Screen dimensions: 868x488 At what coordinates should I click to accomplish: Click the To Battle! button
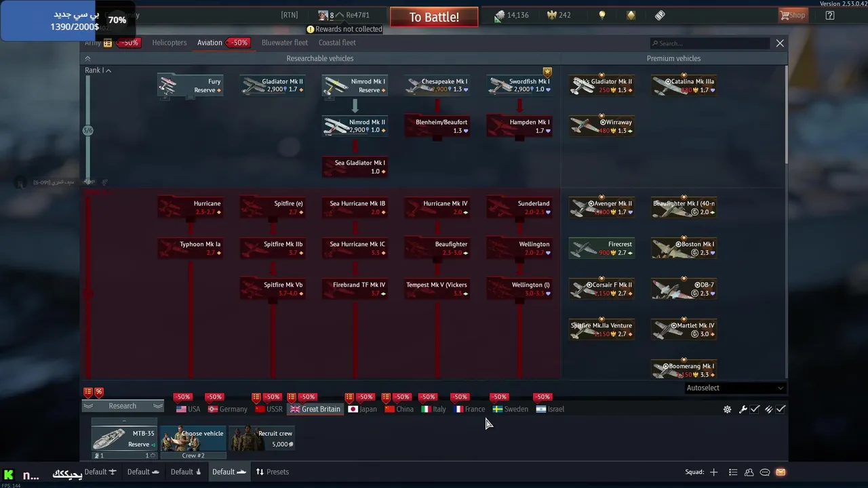tap(434, 17)
